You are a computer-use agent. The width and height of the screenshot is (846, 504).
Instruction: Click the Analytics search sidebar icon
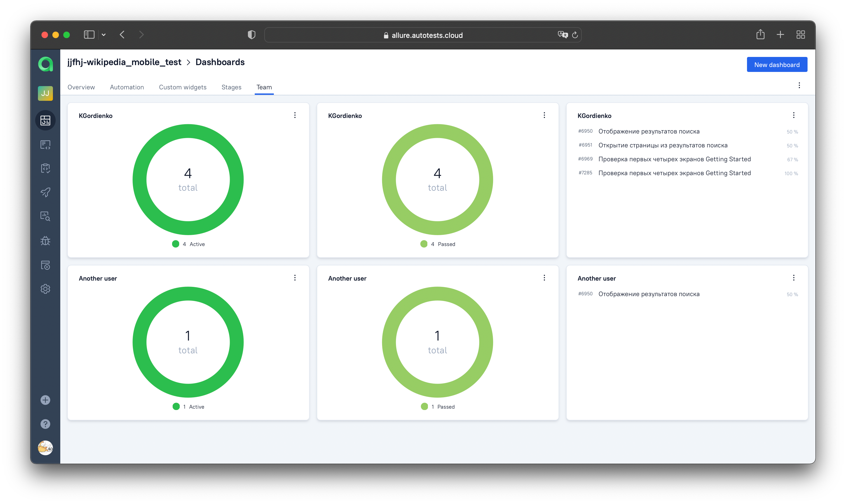coord(45,216)
